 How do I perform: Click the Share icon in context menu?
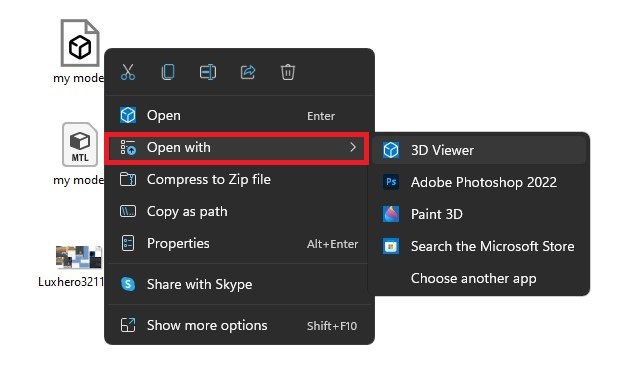point(248,72)
